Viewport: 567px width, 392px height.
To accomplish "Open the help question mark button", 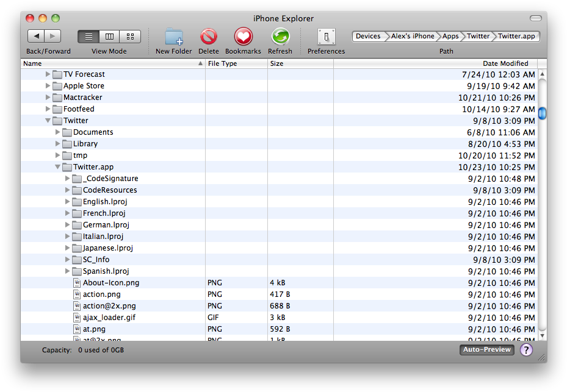I will 526,349.
